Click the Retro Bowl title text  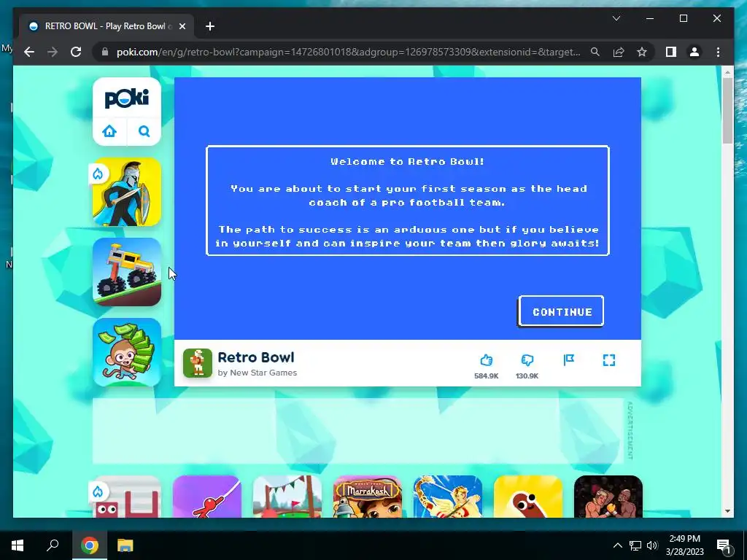[x=256, y=357]
